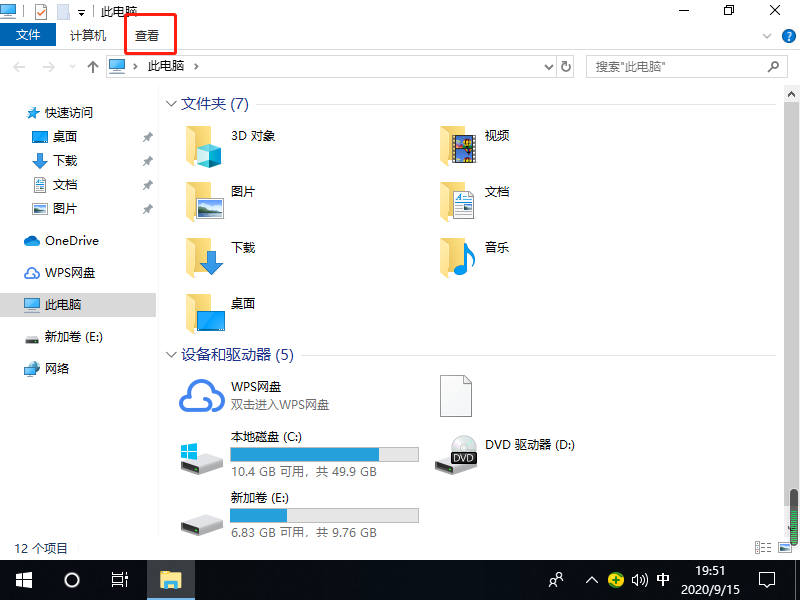Click the Help question mark button

[x=789, y=35]
